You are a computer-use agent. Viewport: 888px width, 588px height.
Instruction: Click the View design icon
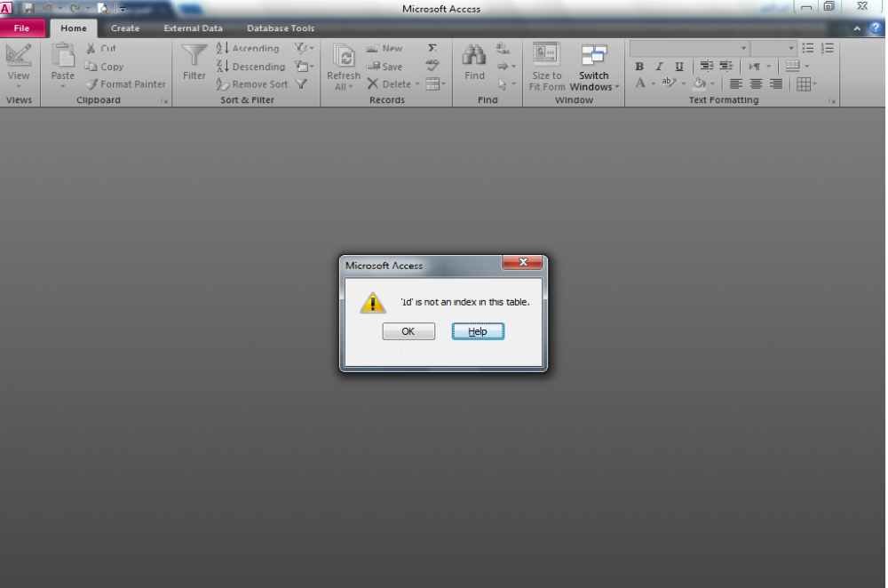[x=18, y=56]
